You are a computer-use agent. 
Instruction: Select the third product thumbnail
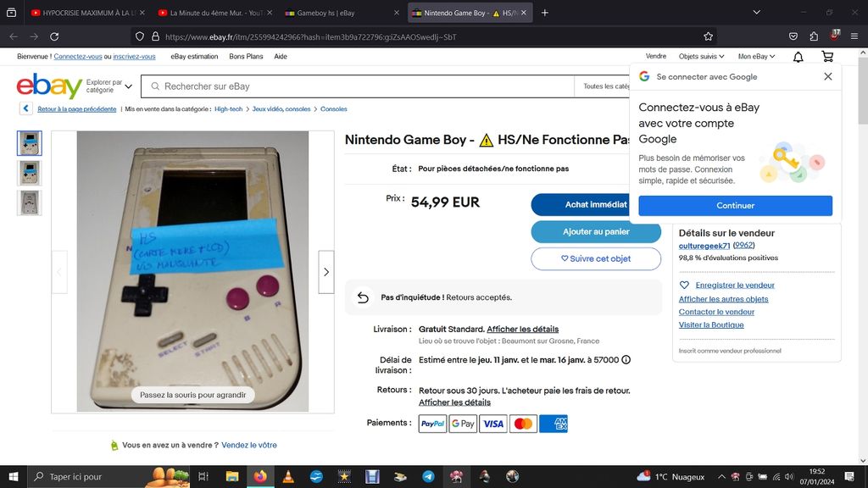pos(30,202)
